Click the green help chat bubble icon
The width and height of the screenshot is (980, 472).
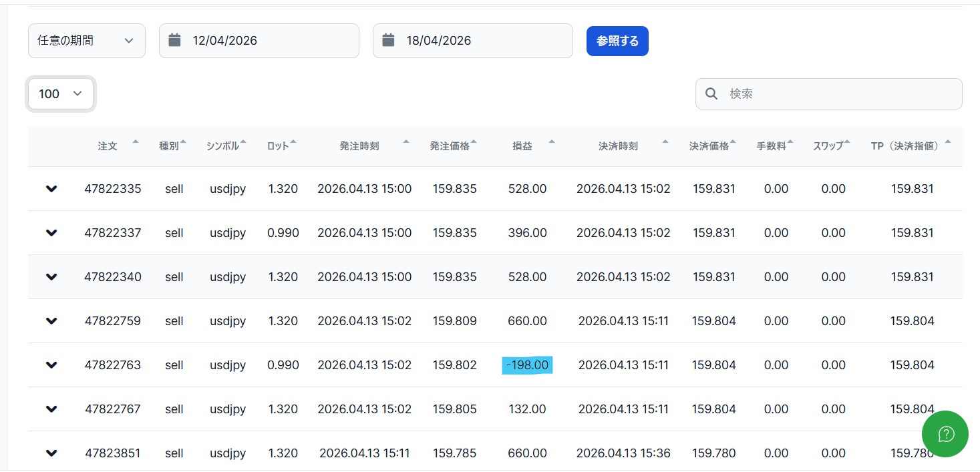(945, 434)
